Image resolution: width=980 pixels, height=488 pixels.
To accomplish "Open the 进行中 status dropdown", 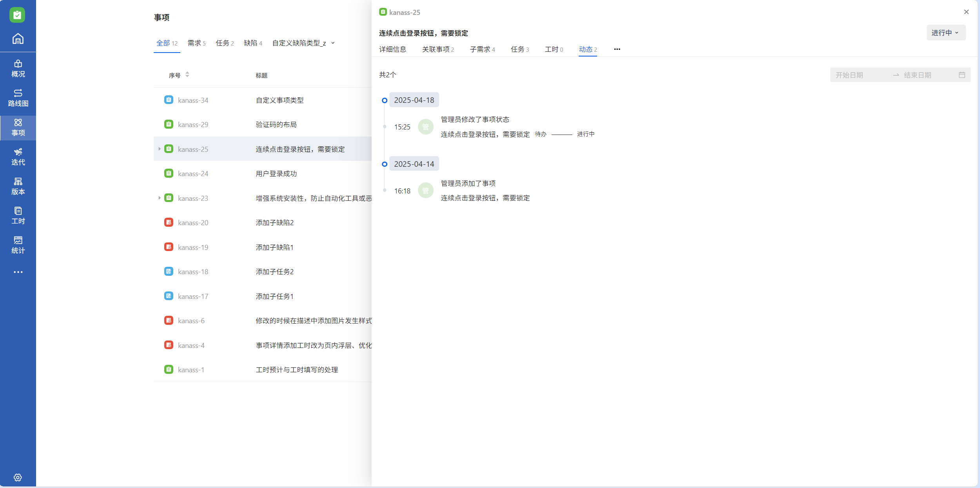I will click(x=946, y=33).
